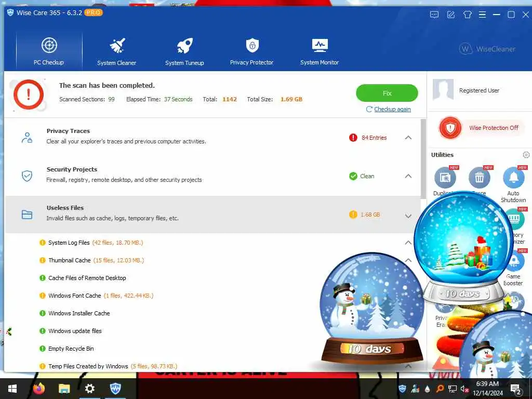This screenshot has height=399, width=532.
Task: Click the System Log Files label
Action: pyautogui.click(x=69, y=243)
